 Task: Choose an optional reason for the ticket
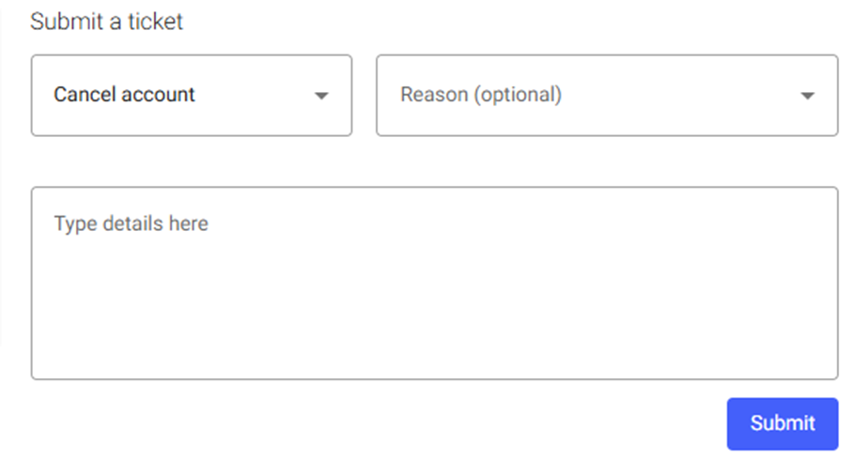coord(607,95)
